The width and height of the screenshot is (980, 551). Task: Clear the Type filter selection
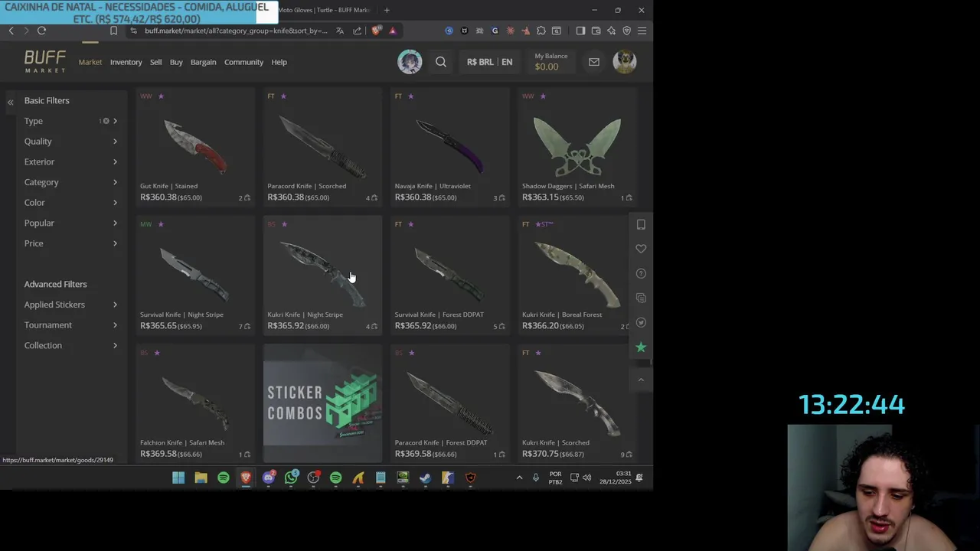tap(106, 121)
